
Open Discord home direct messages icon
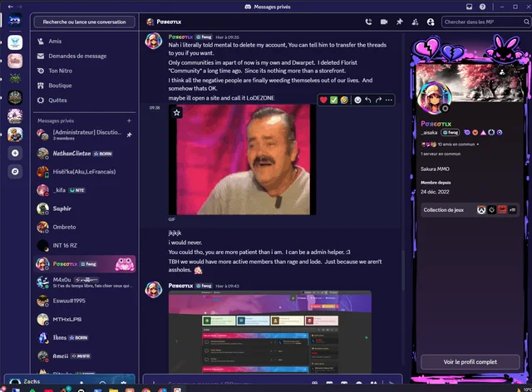tap(15, 21)
